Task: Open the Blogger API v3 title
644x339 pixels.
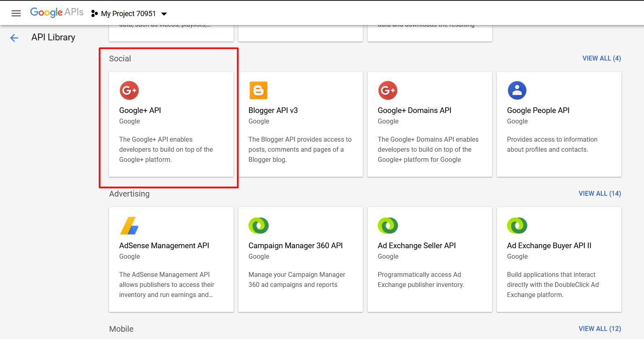Action: click(273, 110)
